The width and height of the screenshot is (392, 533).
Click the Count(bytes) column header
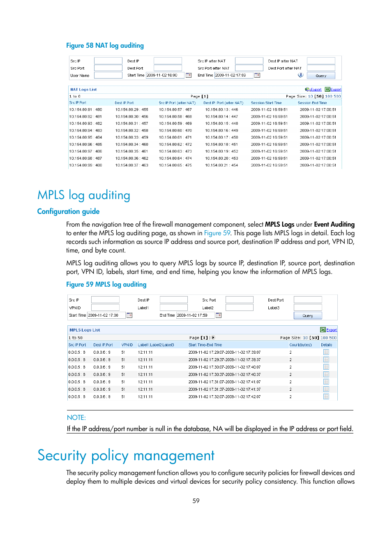coord(300,345)
